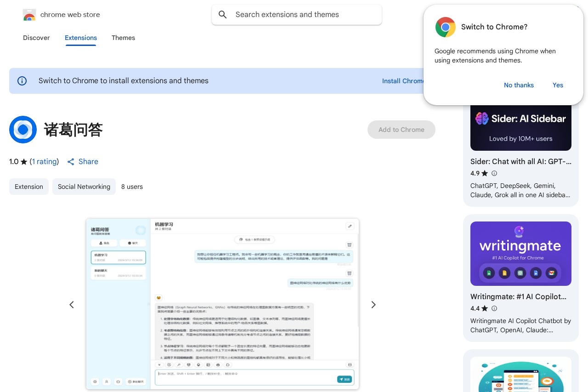Click the Writingmate rating info icon
This screenshot has height=392, width=588.
(494, 308)
